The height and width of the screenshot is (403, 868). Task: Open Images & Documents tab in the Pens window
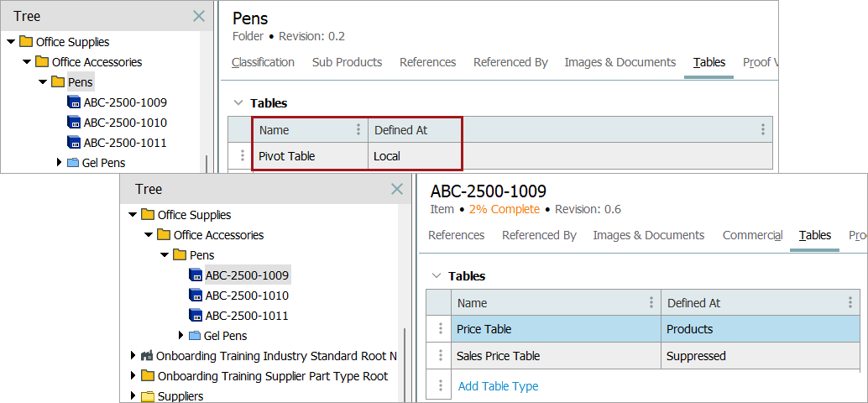point(620,63)
